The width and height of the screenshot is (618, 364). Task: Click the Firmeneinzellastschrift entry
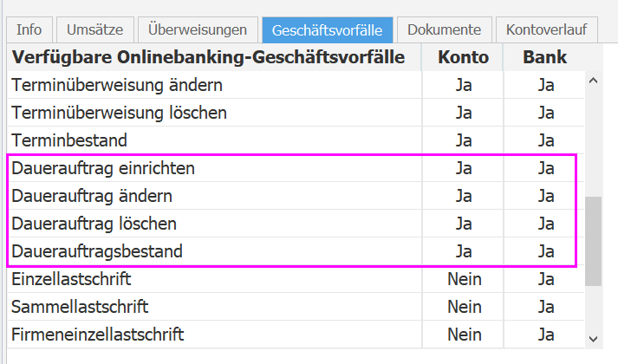click(x=98, y=334)
